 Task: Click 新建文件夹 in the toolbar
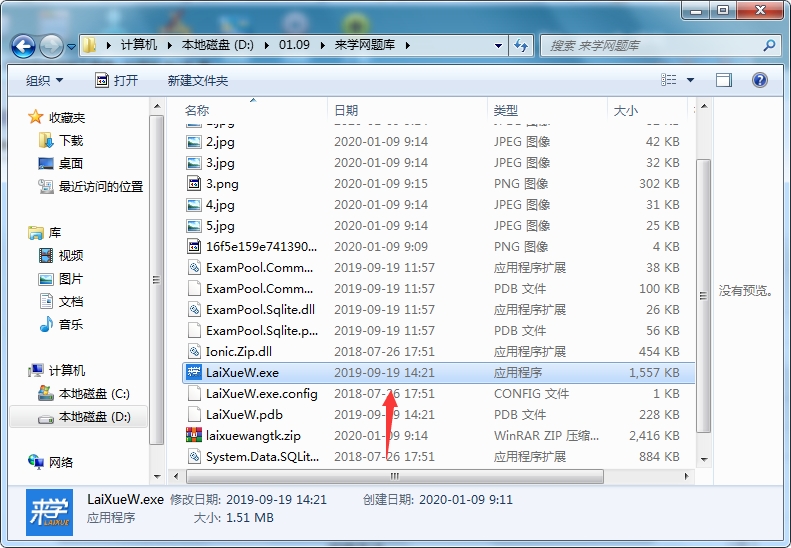pyautogui.click(x=198, y=80)
